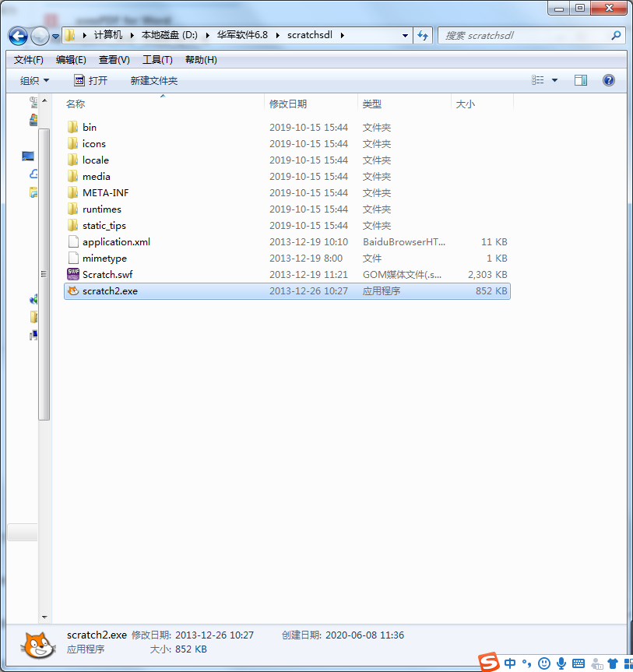Jump to 本地磁盘 (D:) in the breadcrumb

[x=169, y=35]
